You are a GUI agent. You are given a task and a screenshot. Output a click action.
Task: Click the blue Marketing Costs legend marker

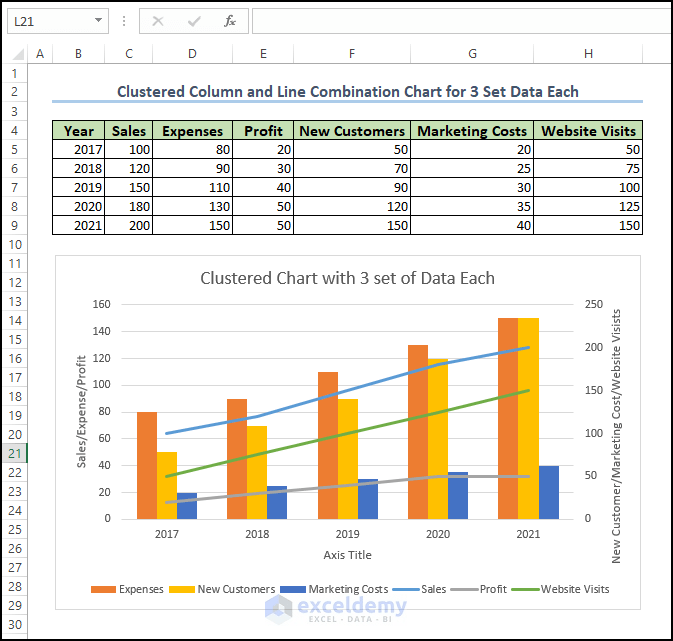(x=293, y=589)
